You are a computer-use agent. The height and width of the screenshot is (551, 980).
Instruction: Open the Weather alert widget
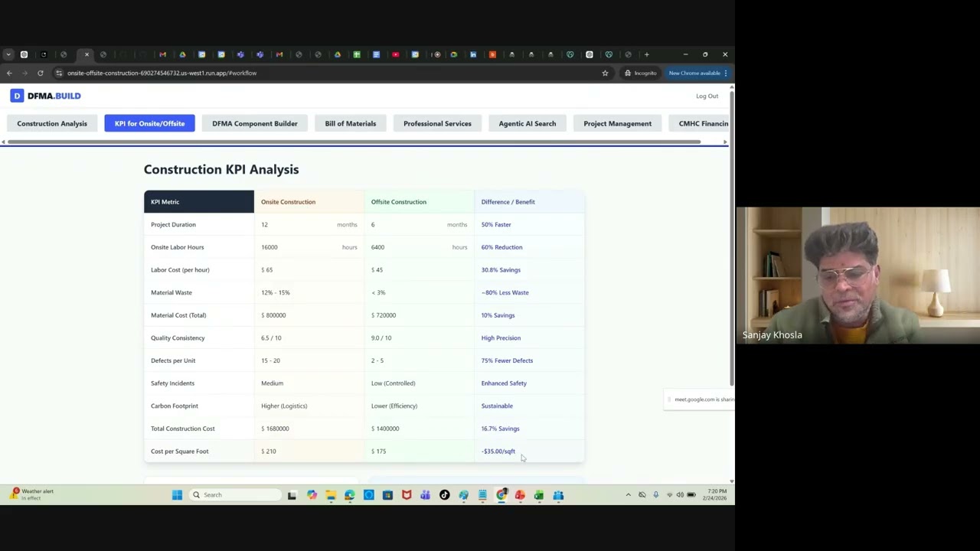click(31, 494)
